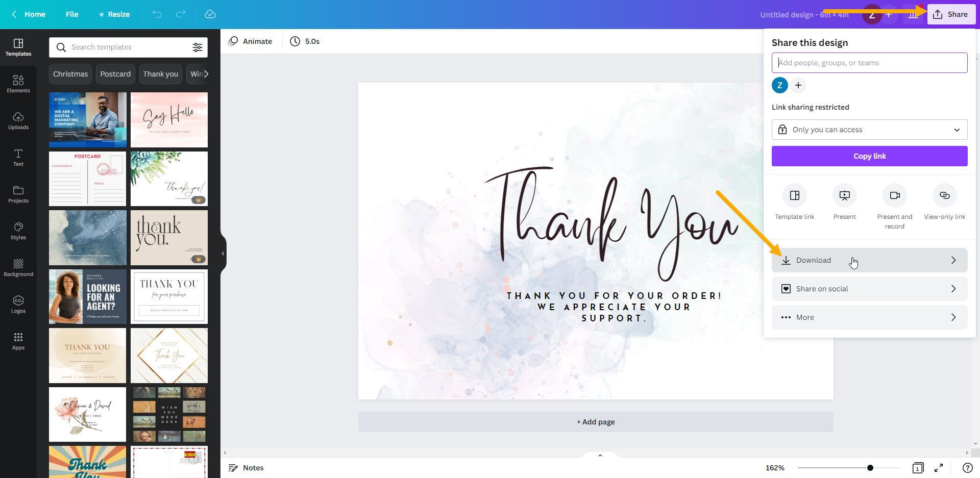980x478 pixels.
Task: Click the Copy link button
Action: click(x=869, y=156)
